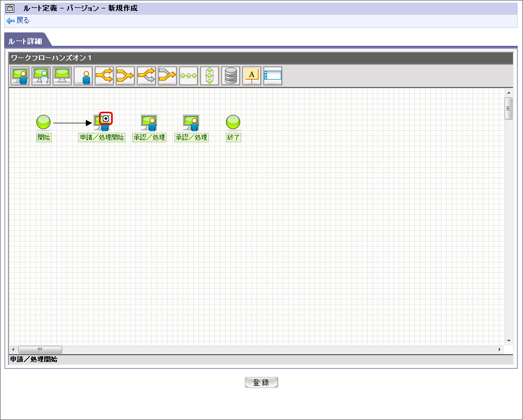Click the 開始 label under the start node
This screenshot has width=523, height=420.
point(44,138)
